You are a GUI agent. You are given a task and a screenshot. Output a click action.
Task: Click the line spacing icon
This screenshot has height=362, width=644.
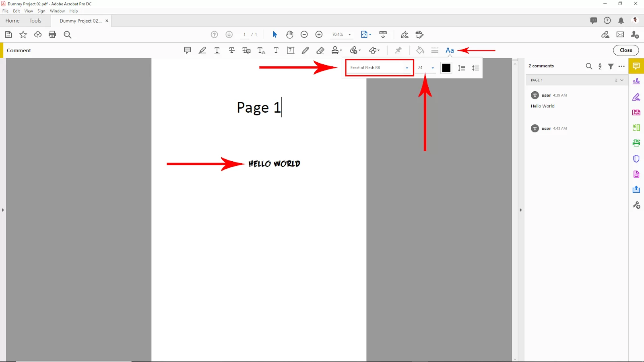pyautogui.click(x=462, y=68)
